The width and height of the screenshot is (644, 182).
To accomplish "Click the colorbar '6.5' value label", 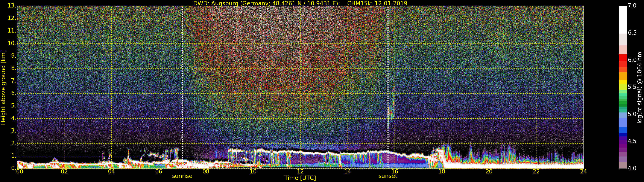I will tap(632, 33).
